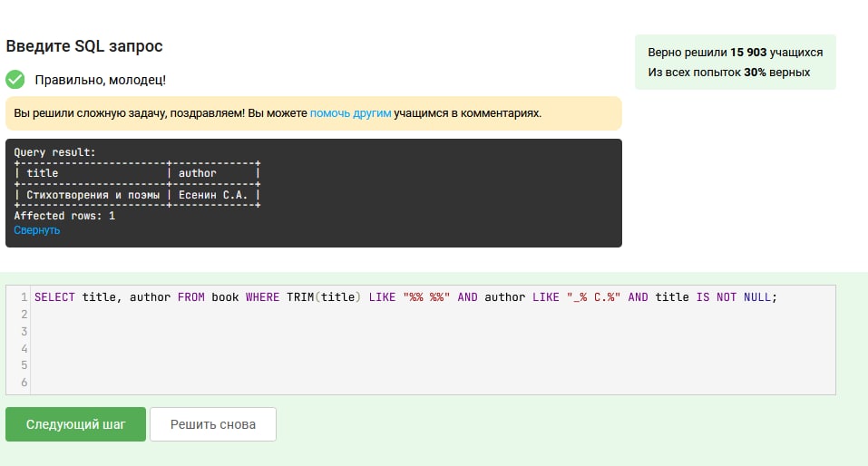The height and width of the screenshot is (466, 868).
Task: Click the 'Affected rows: 1' text
Action: coord(64,216)
